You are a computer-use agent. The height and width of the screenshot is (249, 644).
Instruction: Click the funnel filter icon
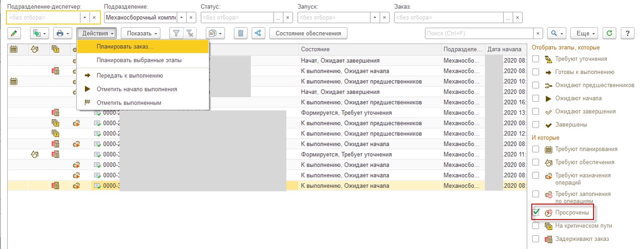176,34
